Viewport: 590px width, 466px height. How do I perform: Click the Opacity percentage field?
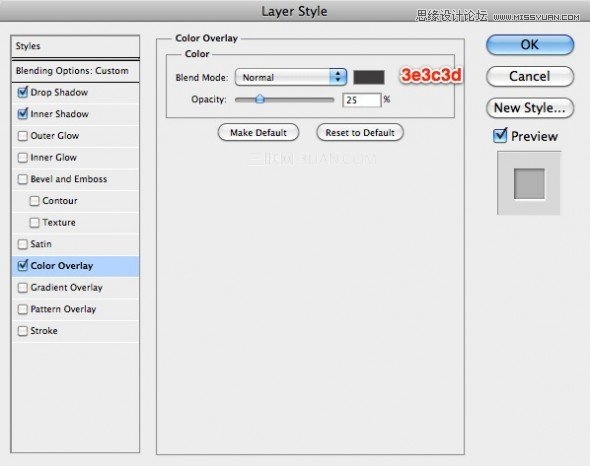tap(362, 100)
